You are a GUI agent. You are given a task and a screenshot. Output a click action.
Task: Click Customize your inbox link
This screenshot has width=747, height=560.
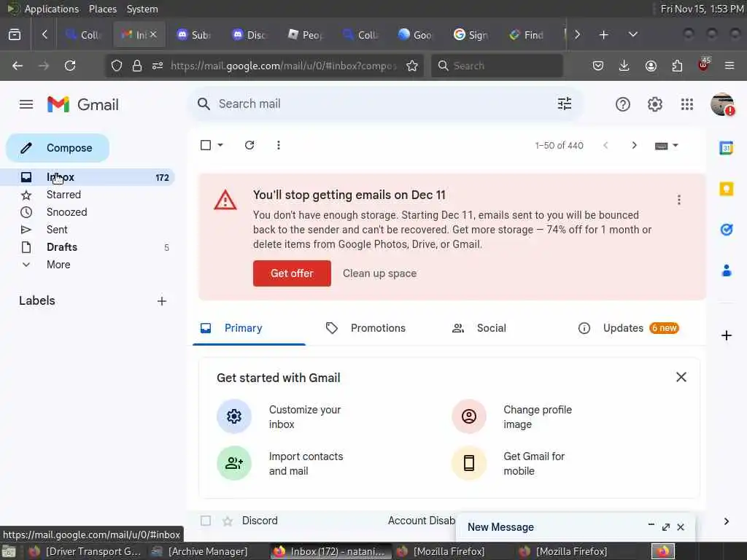(x=305, y=416)
